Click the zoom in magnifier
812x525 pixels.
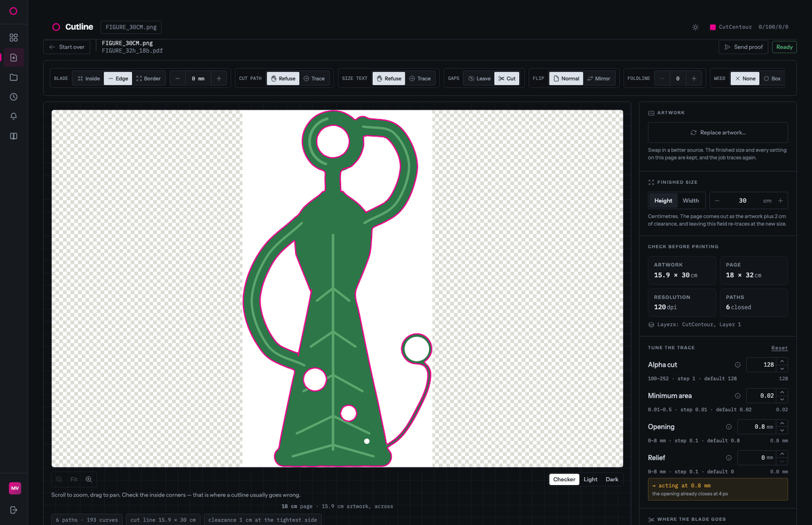pyautogui.click(x=89, y=479)
